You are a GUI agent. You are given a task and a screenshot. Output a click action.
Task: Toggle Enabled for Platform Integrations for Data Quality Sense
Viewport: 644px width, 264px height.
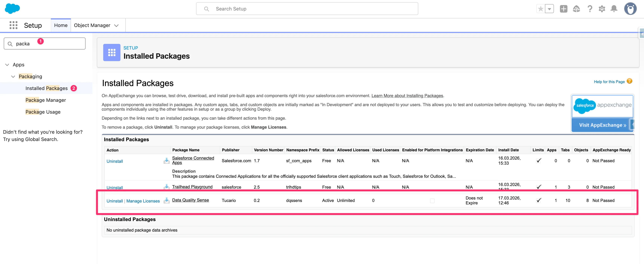432,201
